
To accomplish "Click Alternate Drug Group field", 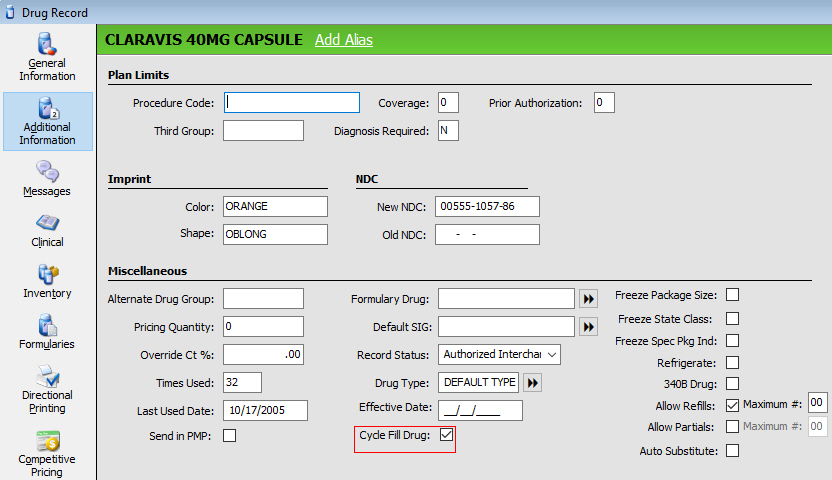I will 263,299.
